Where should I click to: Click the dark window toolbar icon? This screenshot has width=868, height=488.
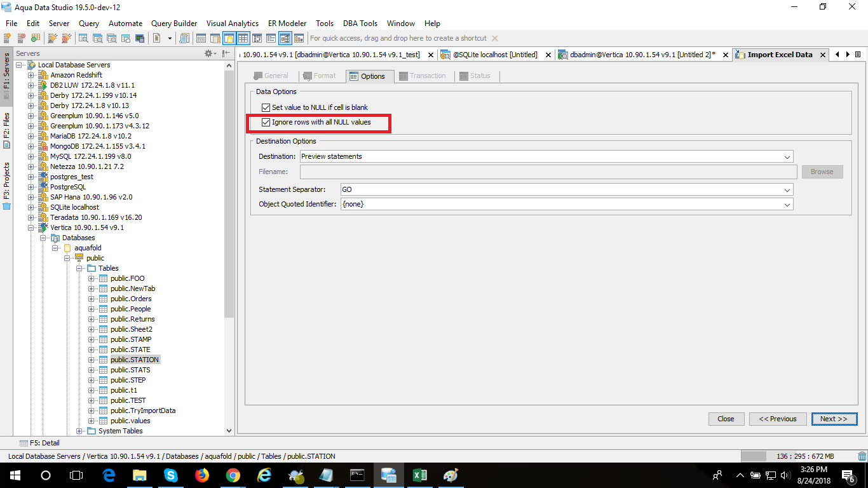tap(140, 38)
